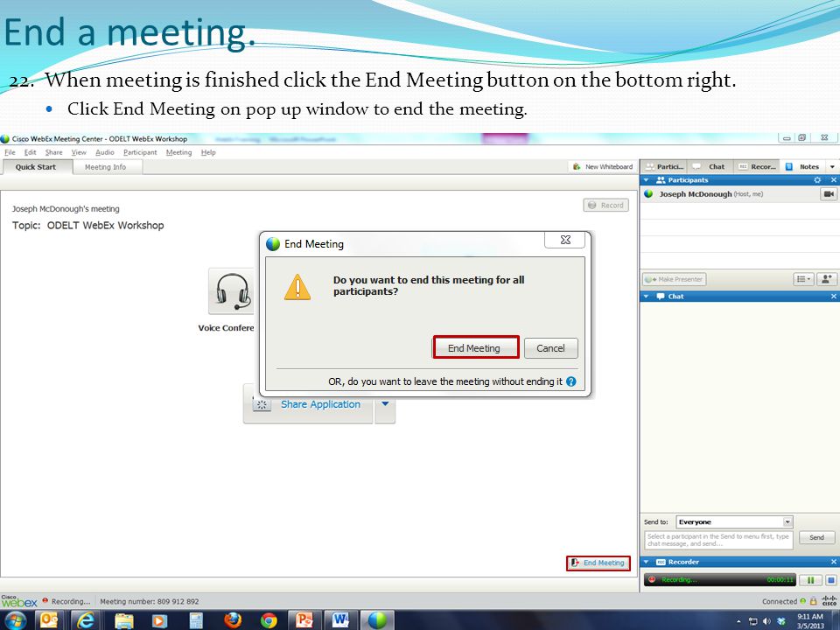
Task: Click the voice conference headset icon
Action: pyautogui.click(x=234, y=291)
